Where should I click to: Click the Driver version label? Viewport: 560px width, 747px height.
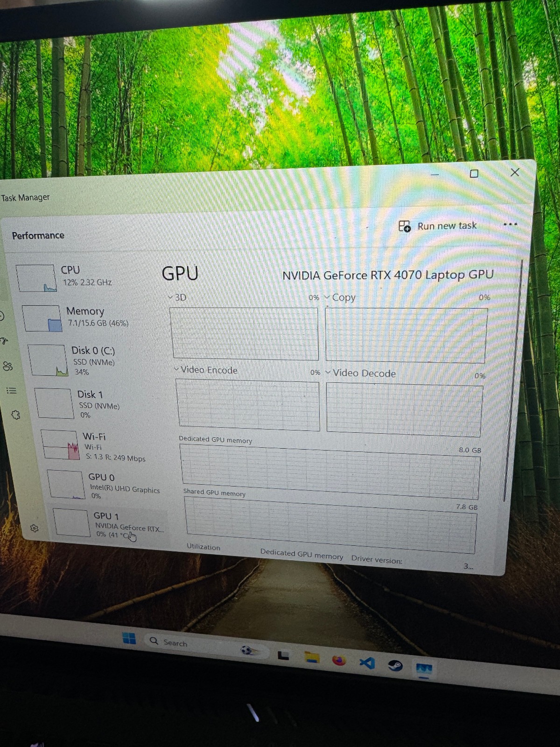pyautogui.click(x=377, y=559)
